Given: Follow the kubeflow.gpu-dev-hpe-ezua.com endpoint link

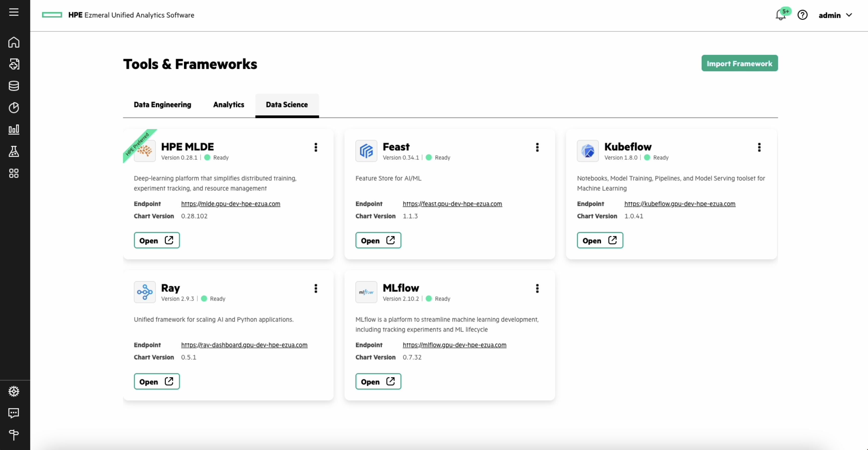Looking at the screenshot, I should [x=680, y=204].
